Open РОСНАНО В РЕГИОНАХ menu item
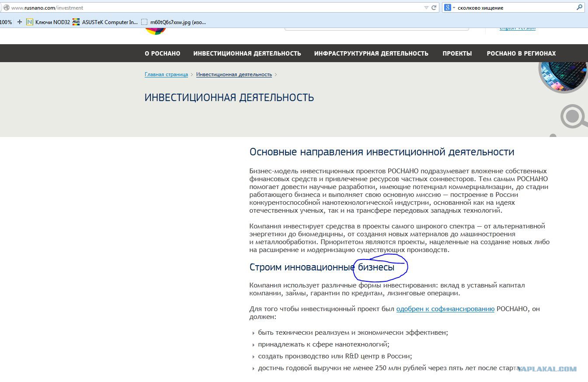The image size is (588, 382). pos(522,53)
